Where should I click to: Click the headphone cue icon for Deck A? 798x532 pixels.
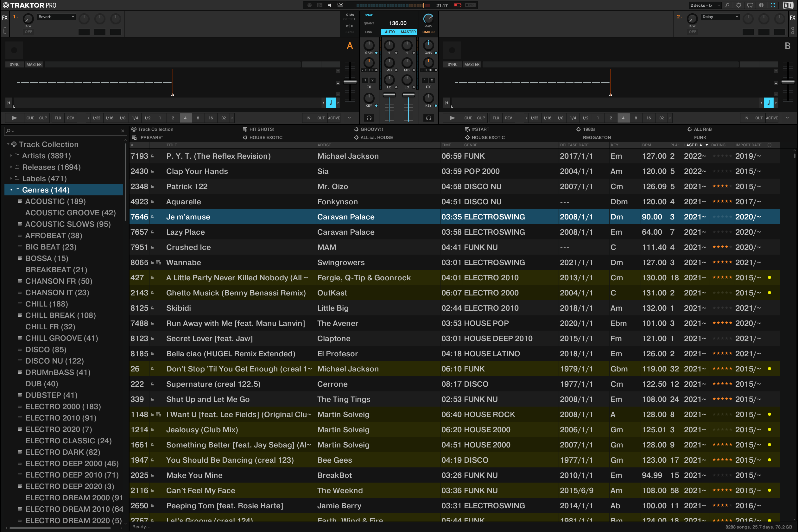tap(369, 118)
